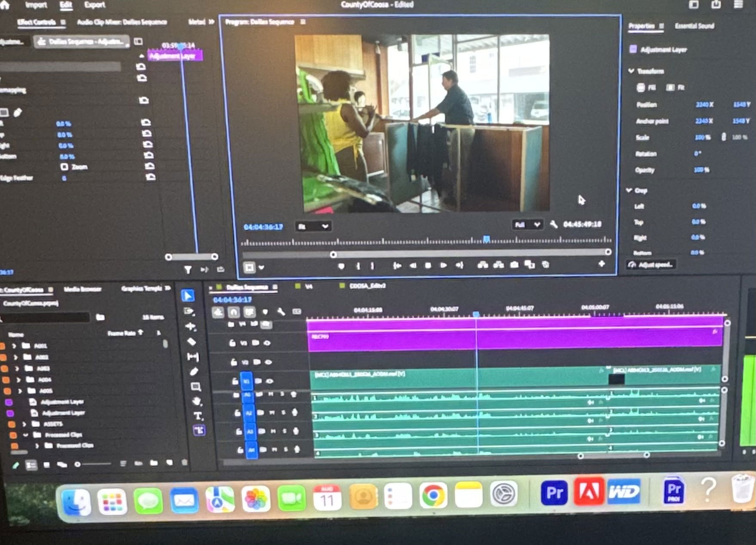Screen dimensions: 756x545
Task: Select the Razor tool
Action: coord(192,342)
